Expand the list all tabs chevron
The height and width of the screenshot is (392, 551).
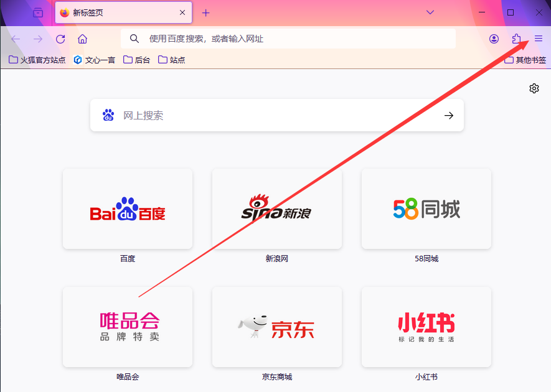coord(430,12)
